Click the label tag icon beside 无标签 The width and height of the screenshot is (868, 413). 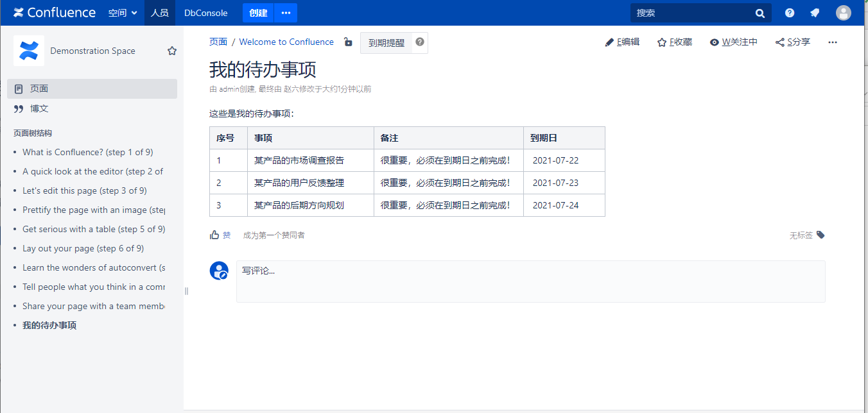tap(820, 235)
